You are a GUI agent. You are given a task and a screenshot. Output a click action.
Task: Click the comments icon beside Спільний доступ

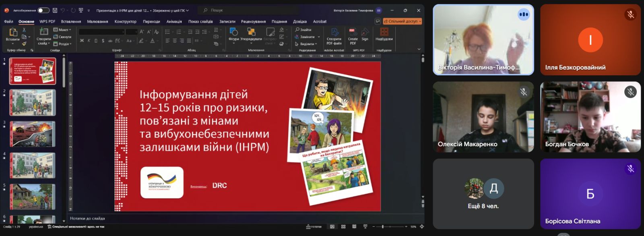tap(378, 21)
